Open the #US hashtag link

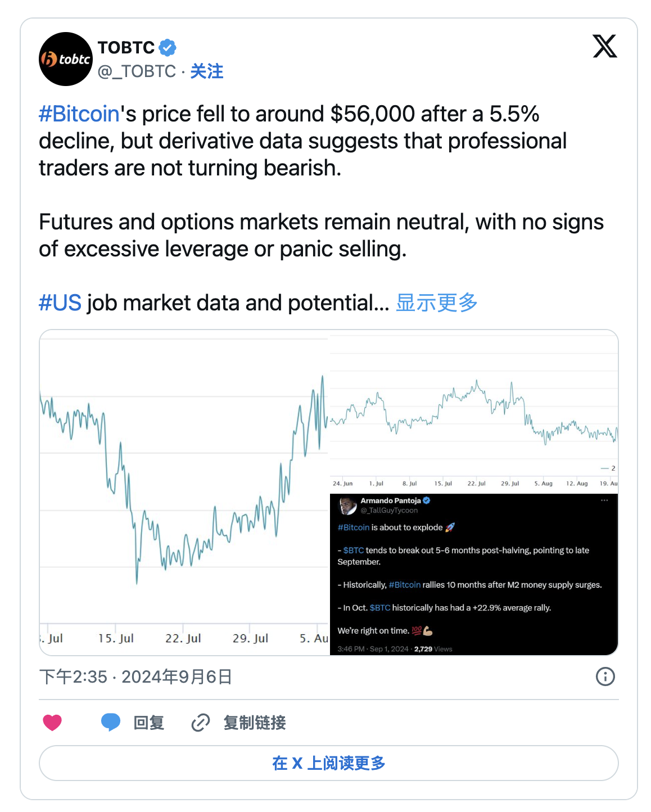click(60, 303)
